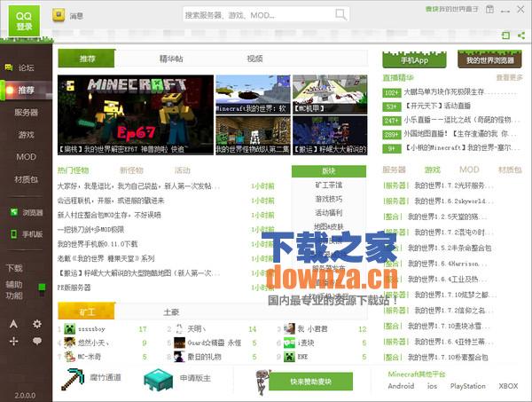Switch right panel to 游戏 tab
The width and height of the screenshot is (532, 402).
(x=433, y=169)
